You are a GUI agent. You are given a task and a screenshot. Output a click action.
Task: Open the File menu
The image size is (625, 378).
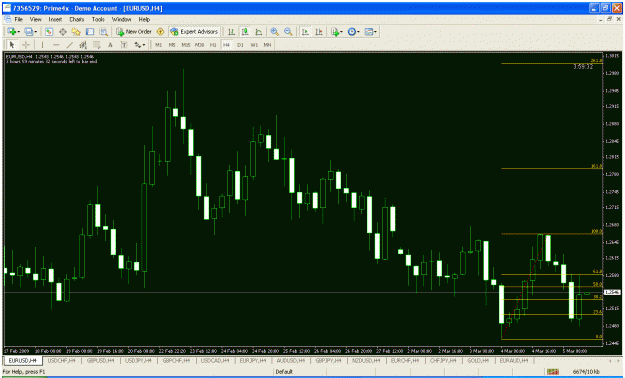pos(19,19)
